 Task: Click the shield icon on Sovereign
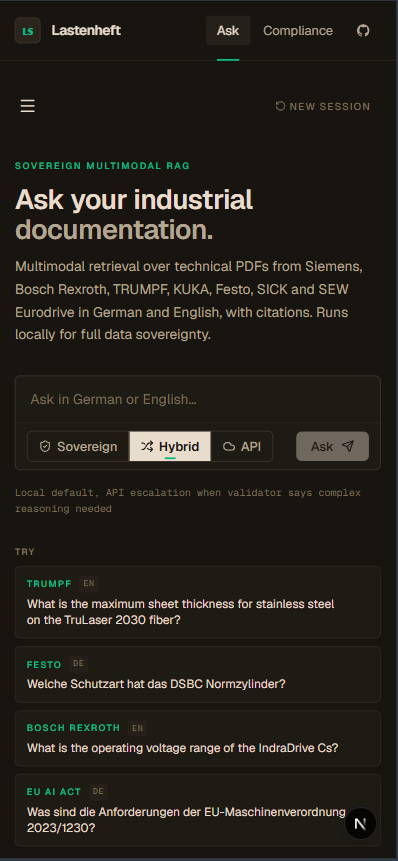(x=45, y=446)
